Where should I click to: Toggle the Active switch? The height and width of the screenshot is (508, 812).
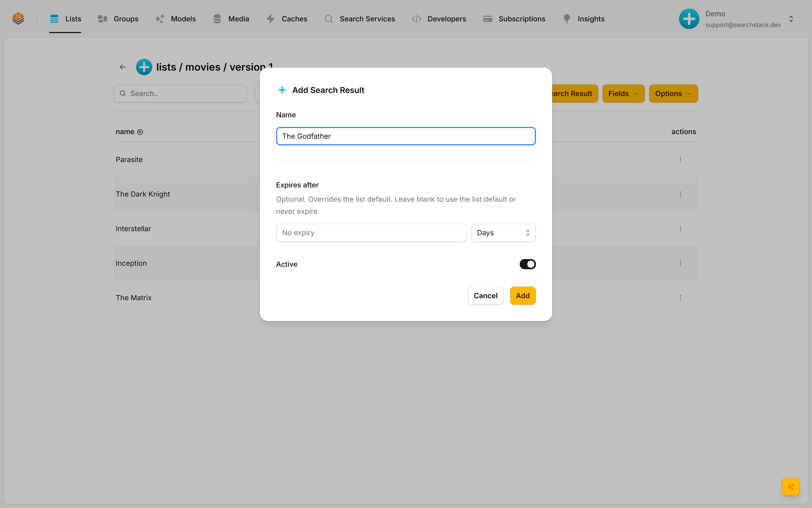[x=528, y=264]
